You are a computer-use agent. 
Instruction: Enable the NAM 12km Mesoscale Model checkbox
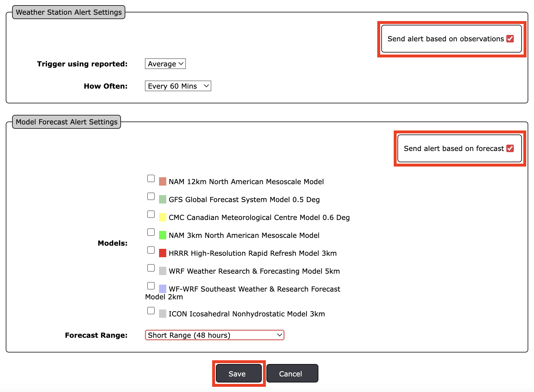point(151,179)
